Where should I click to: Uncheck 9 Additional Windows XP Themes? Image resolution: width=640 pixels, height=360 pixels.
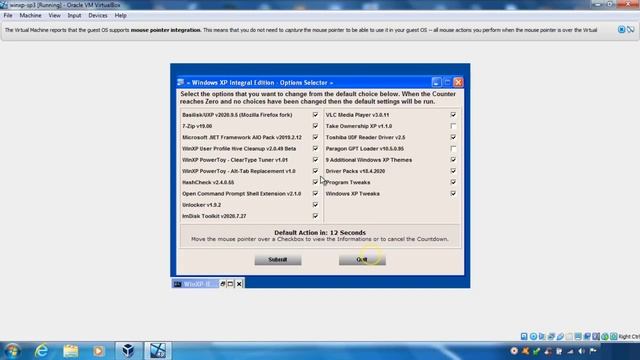click(453, 160)
